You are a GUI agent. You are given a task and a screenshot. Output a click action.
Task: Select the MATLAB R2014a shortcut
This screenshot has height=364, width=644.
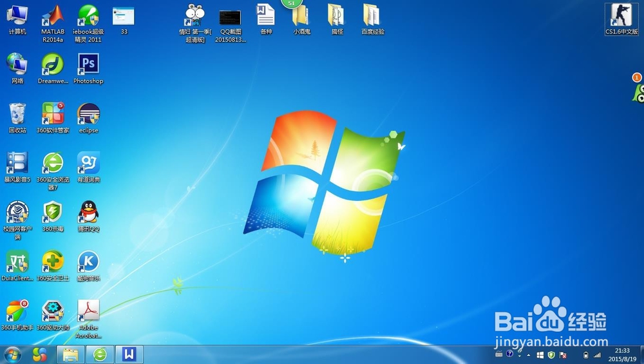[x=53, y=23]
